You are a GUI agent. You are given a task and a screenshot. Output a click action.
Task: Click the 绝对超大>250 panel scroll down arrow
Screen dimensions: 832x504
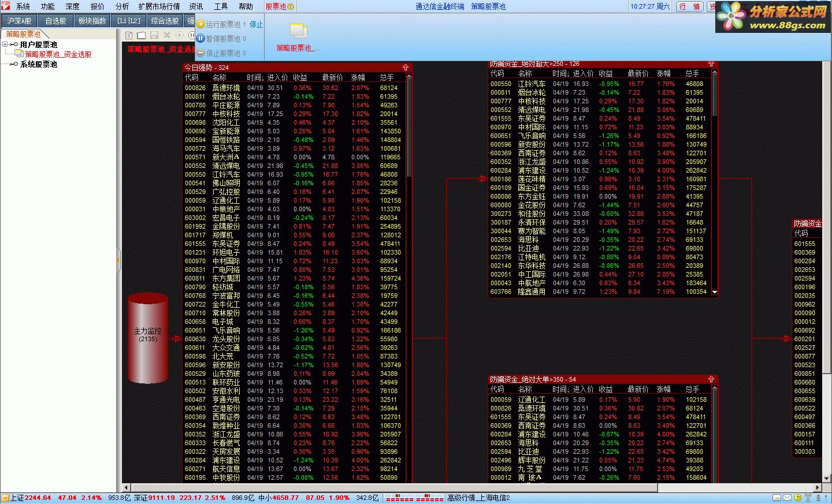714,292
